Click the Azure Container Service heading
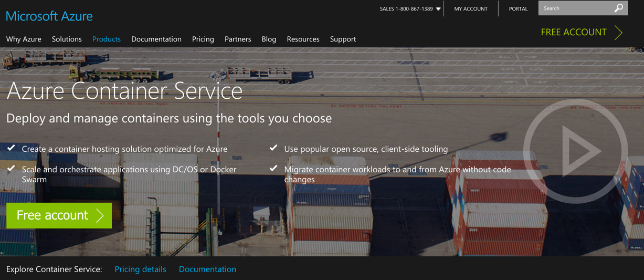This screenshot has width=644, height=280. (x=124, y=90)
